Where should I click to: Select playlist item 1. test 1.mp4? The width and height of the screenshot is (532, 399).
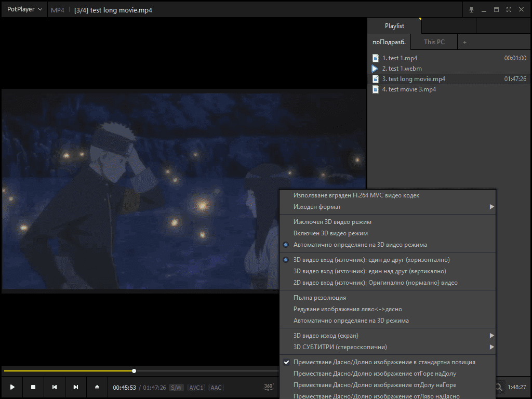(x=449, y=58)
